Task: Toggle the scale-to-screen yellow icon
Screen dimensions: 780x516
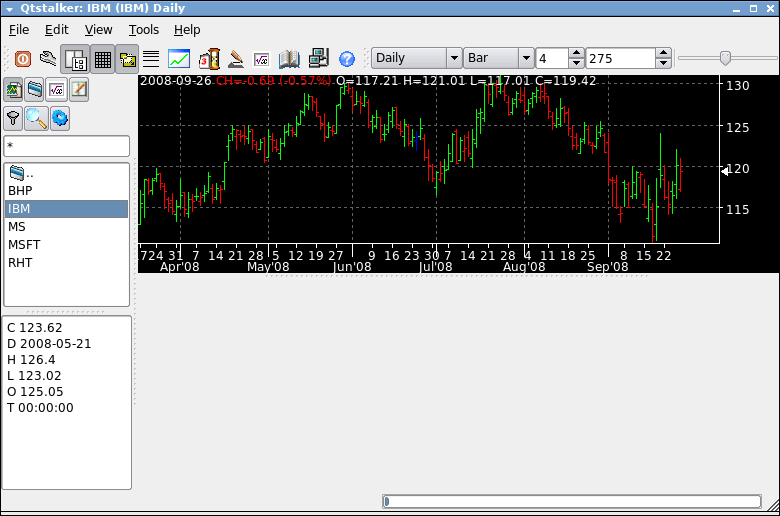Action: click(x=127, y=59)
